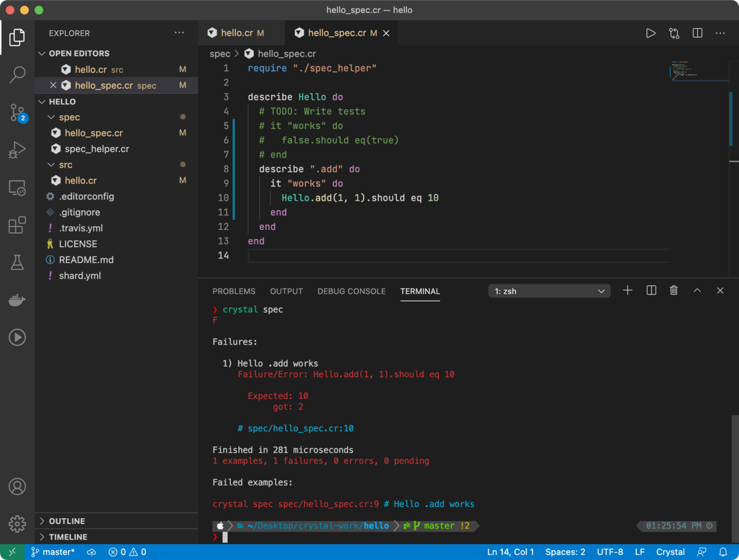Open Source Control view with badge 2
The image size is (739, 560).
[x=18, y=113]
